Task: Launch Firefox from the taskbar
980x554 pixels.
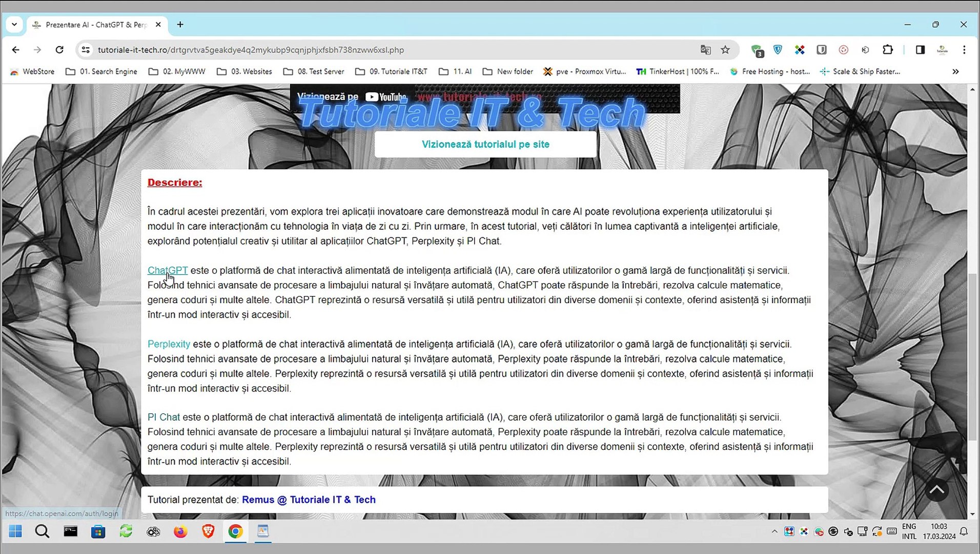Action: click(180, 532)
